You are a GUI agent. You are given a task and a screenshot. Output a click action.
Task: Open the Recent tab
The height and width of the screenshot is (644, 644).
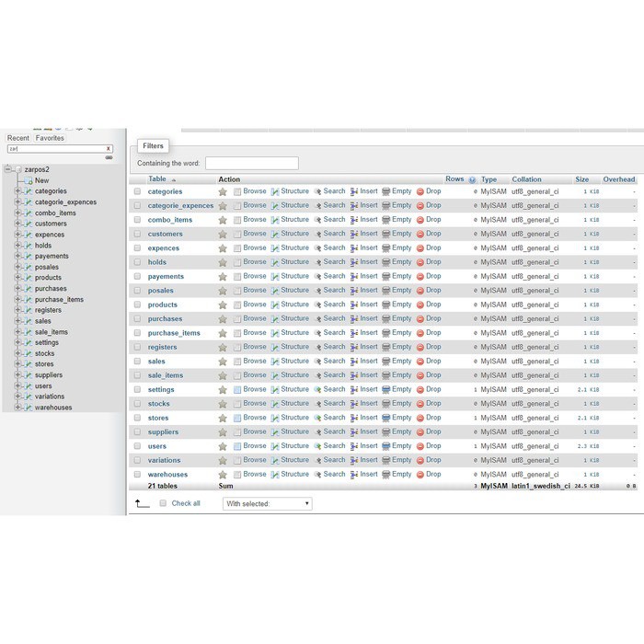tap(18, 138)
